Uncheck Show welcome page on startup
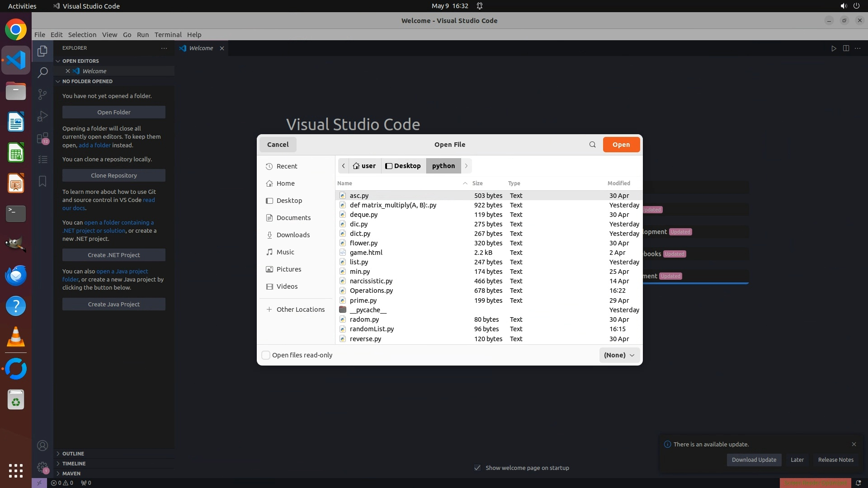This screenshot has height=488, width=868. (477, 468)
